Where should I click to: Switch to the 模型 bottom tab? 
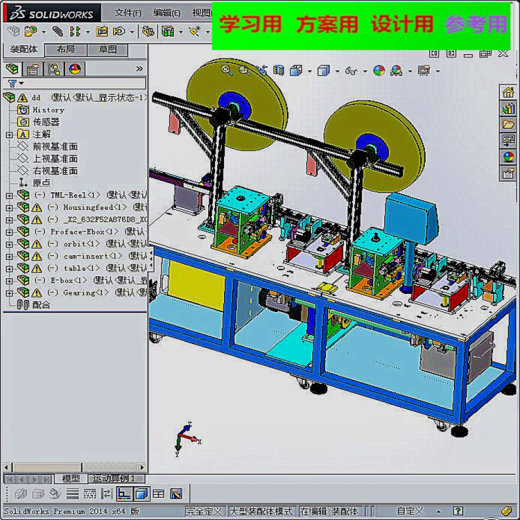point(71,479)
